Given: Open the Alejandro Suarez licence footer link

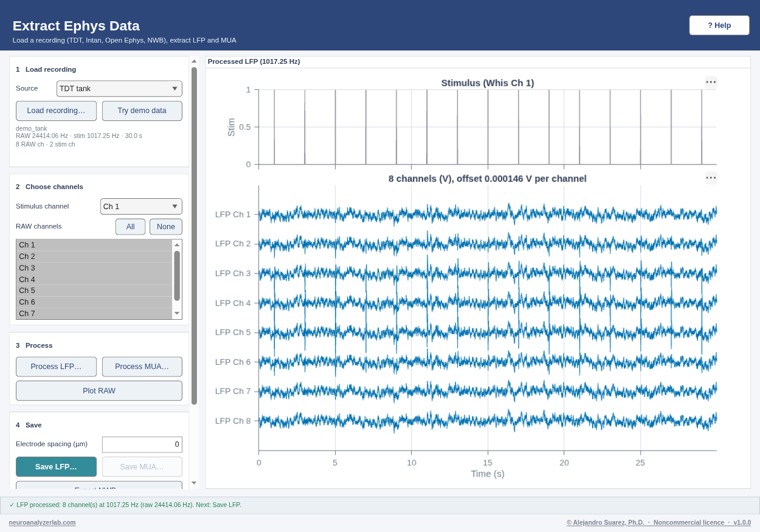Looking at the screenshot, I should pos(658,522).
